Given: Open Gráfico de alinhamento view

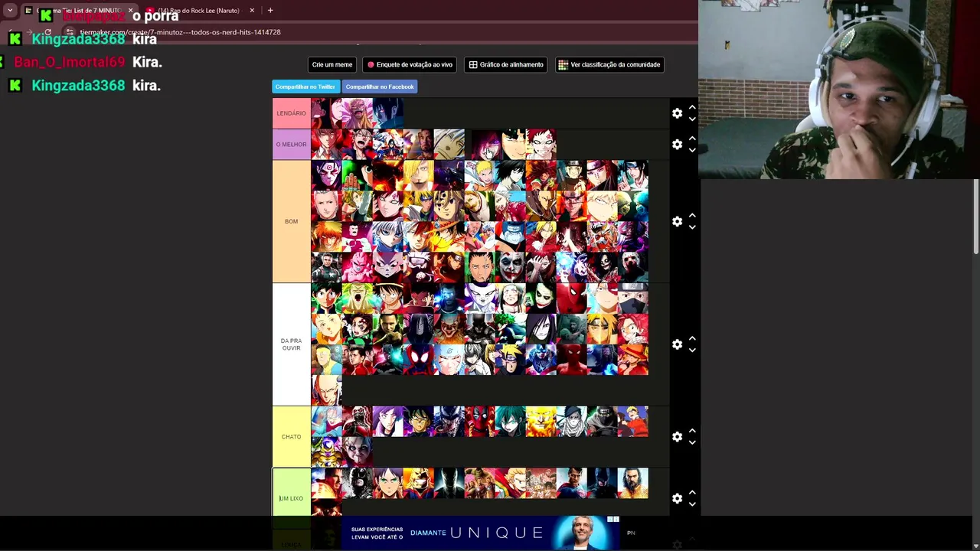Looking at the screenshot, I should click(506, 64).
